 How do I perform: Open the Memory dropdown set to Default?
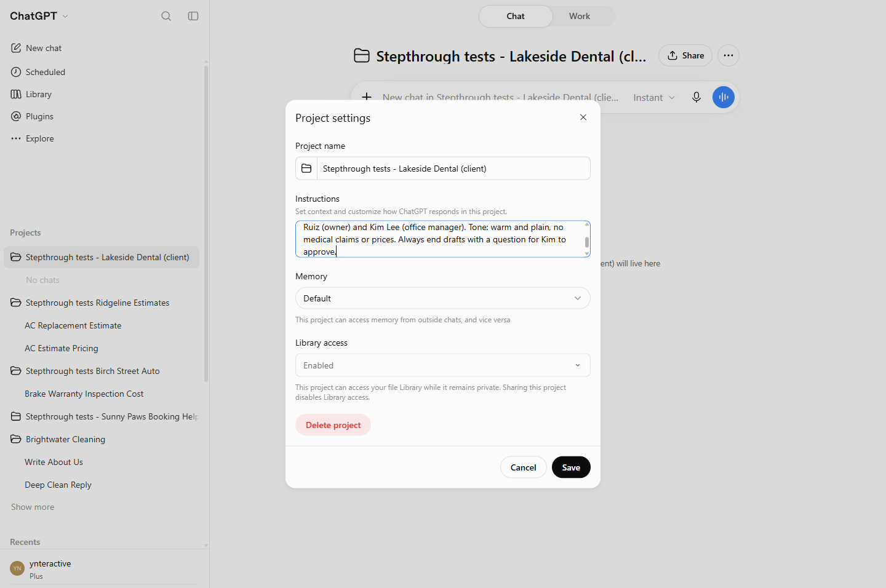coord(443,298)
